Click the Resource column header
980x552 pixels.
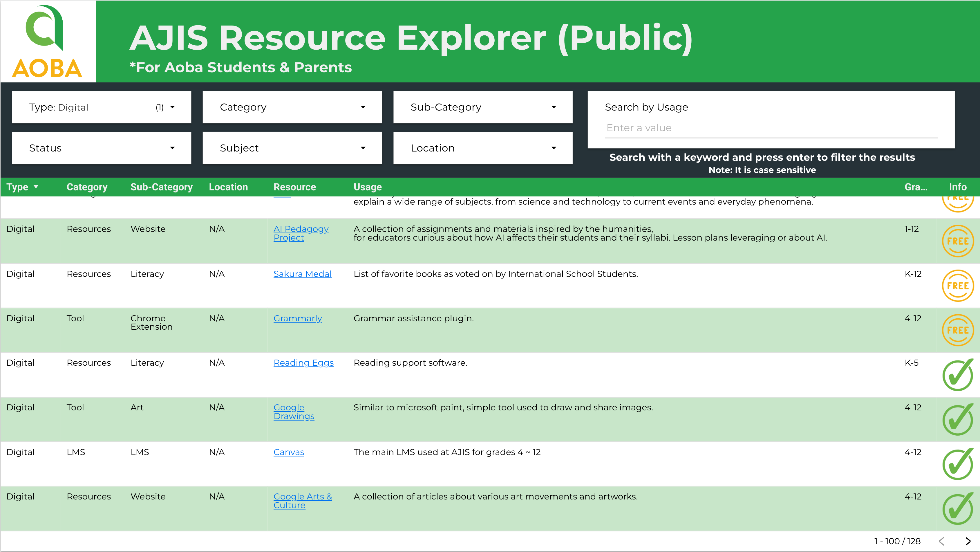pyautogui.click(x=294, y=187)
